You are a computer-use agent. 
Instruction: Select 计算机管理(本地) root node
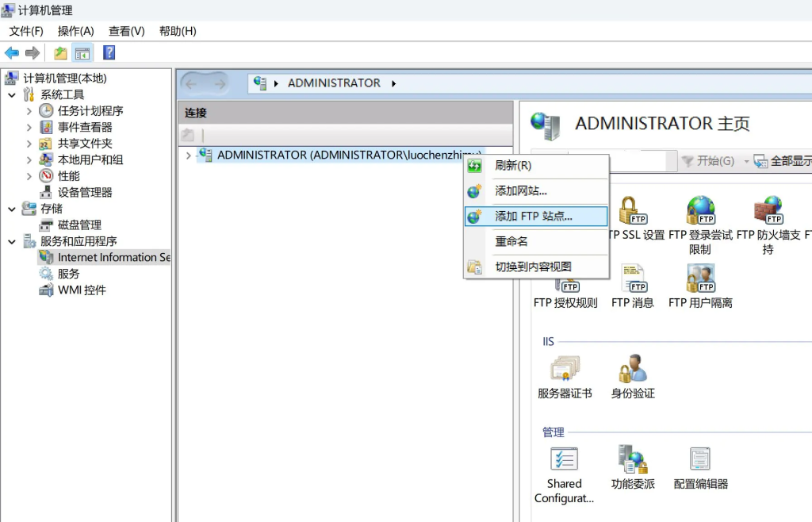click(x=65, y=79)
